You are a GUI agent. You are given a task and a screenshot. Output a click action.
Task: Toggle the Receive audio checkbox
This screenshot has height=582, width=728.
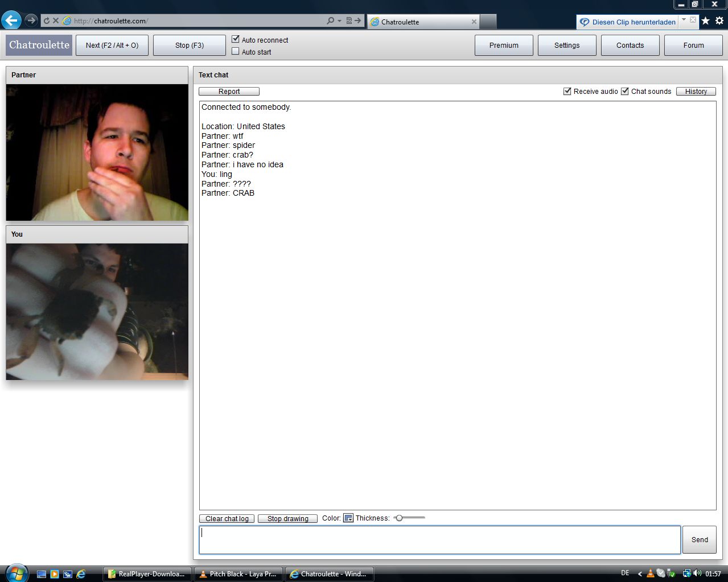[x=567, y=91]
